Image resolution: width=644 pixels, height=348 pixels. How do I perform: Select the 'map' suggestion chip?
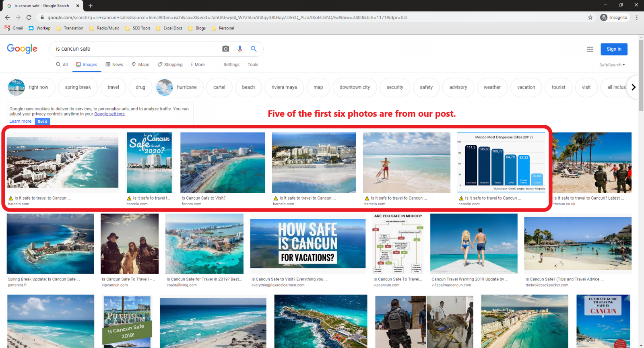coord(318,87)
